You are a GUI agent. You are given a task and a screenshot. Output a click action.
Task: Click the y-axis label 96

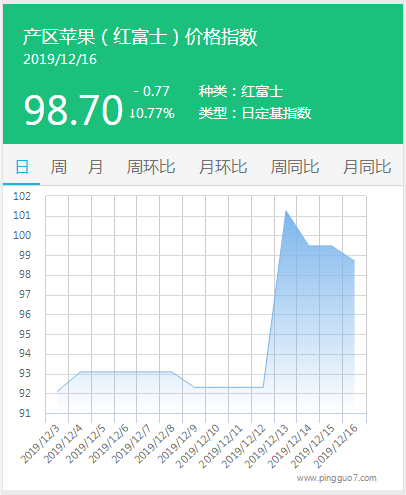pyautogui.click(x=25, y=314)
